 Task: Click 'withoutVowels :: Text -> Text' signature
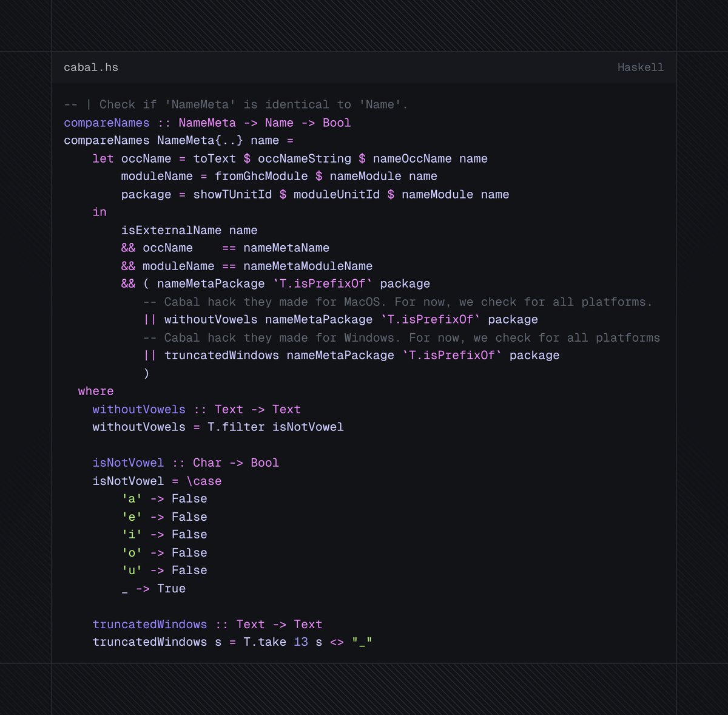pos(197,409)
